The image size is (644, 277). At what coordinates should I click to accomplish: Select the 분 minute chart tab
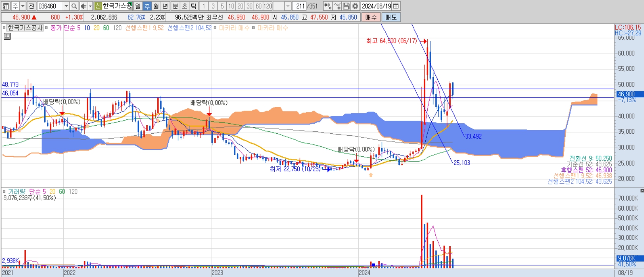pos(175,6)
